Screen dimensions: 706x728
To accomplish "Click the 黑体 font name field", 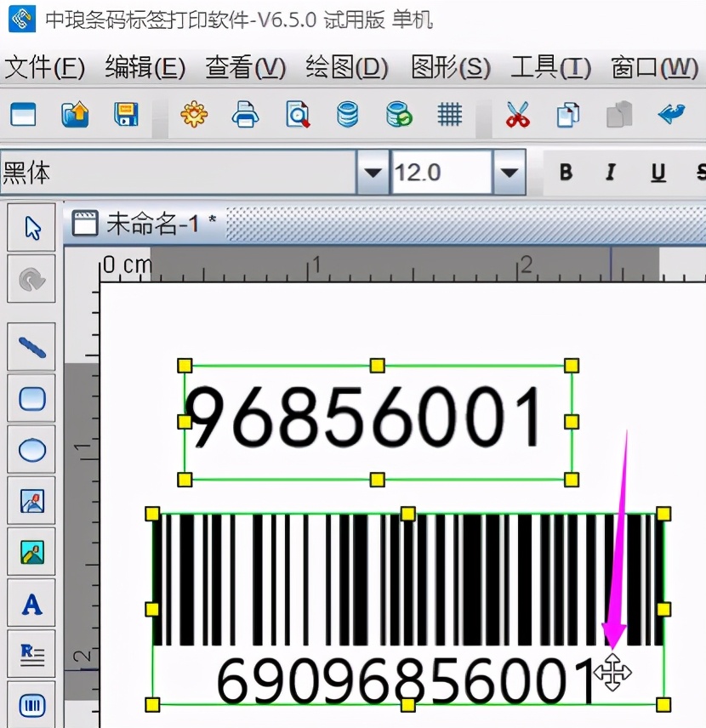I will coord(179,173).
